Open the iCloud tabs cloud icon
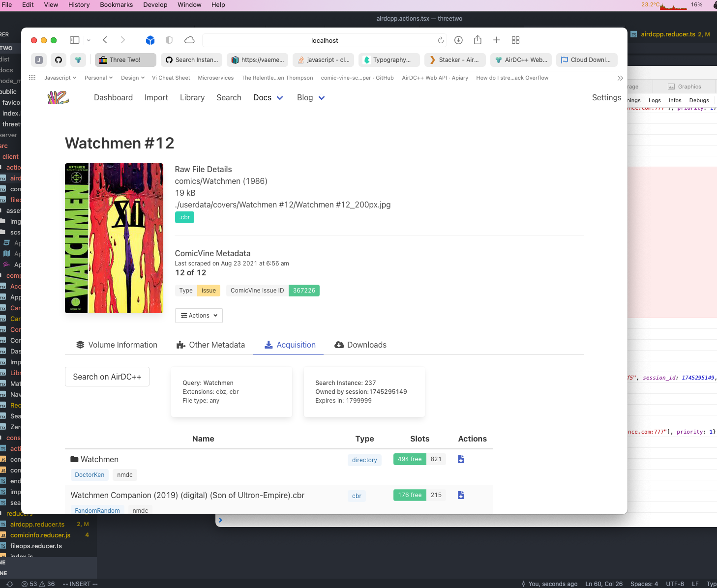The image size is (717, 588). 189,40
